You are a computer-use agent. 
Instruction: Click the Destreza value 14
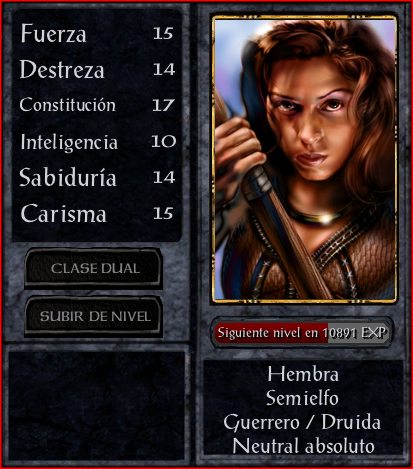(164, 69)
